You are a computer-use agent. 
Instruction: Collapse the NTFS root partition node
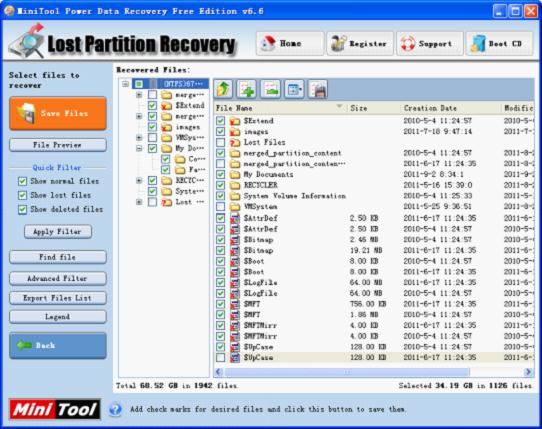[x=125, y=84]
